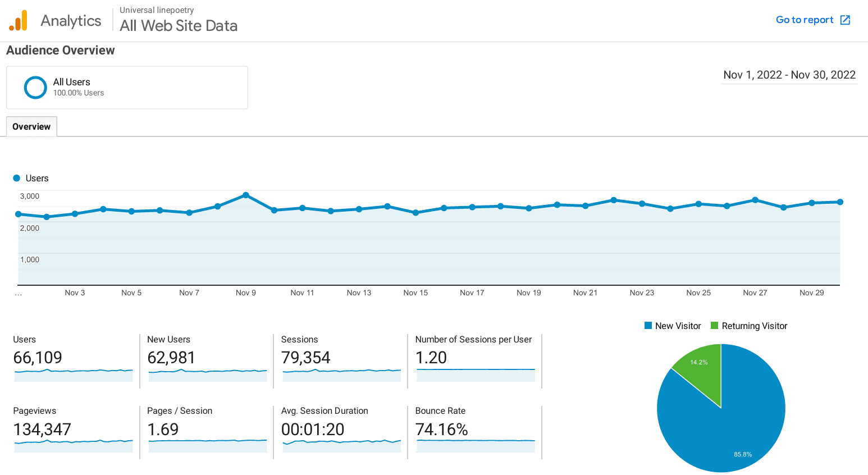
Task: Click the Audience Overview heading
Action: pos(60,51)
